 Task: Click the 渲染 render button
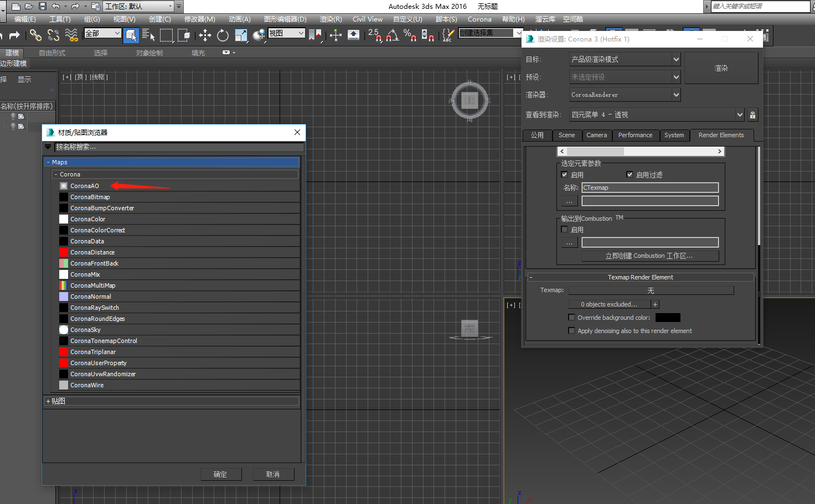(x=721, y=68)
